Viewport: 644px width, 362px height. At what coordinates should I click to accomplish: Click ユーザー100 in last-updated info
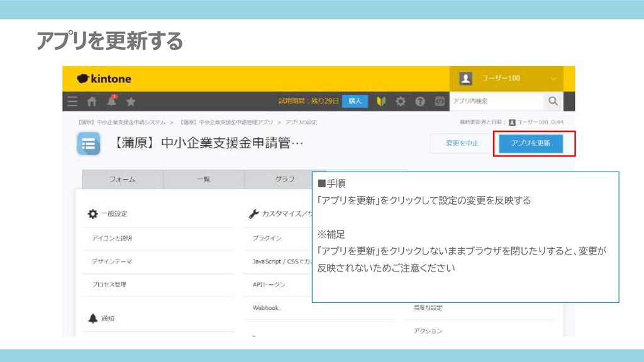[x=532, y=123]
